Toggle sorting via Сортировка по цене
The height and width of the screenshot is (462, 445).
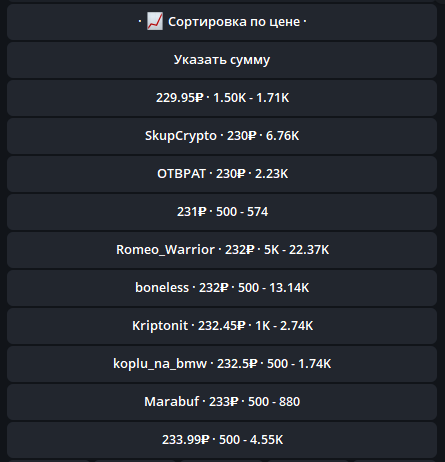222,22
